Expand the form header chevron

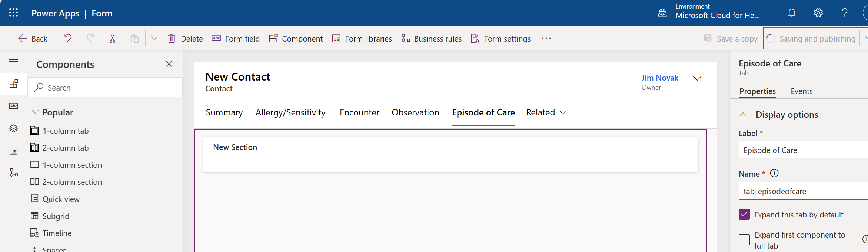click(x=697, y=78)
